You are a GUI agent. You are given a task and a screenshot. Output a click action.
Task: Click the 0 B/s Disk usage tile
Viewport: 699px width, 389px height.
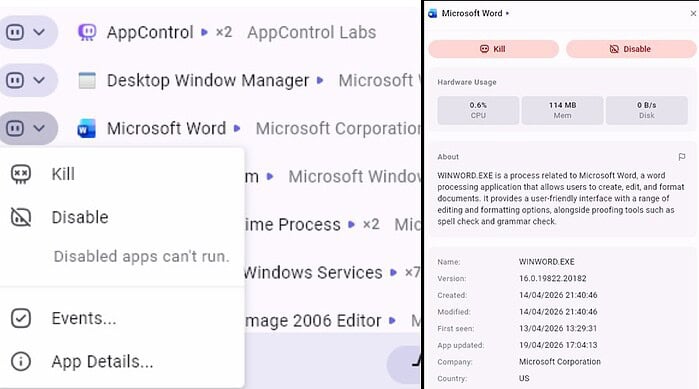click(x=647, y=110)
